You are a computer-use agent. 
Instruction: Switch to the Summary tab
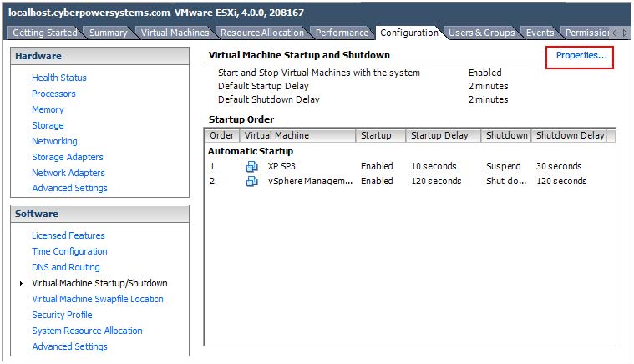click(108, 33)
